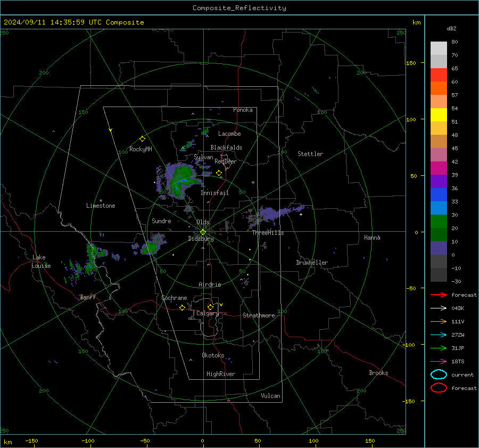479x448 pixels.
Task: Click the Banff town label
Action: (88, 297)
